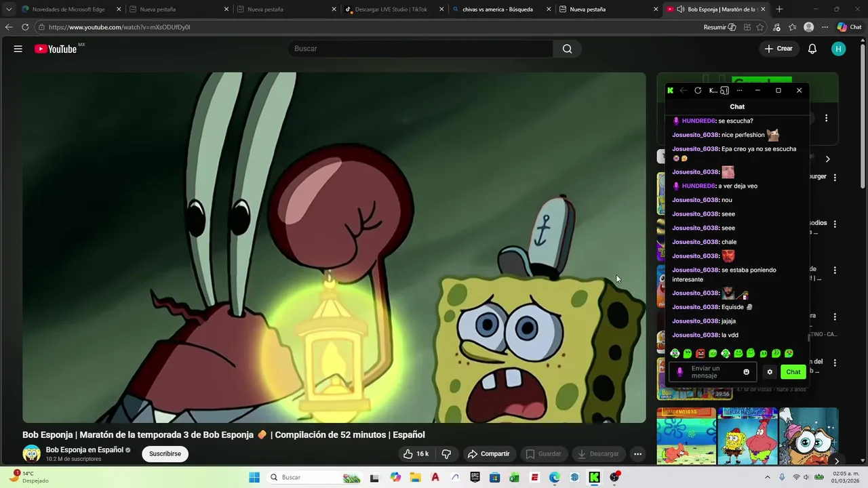Open options dots on top sidebar card
868x488 pixels.
pyautogui.click(x=826, y=118)
